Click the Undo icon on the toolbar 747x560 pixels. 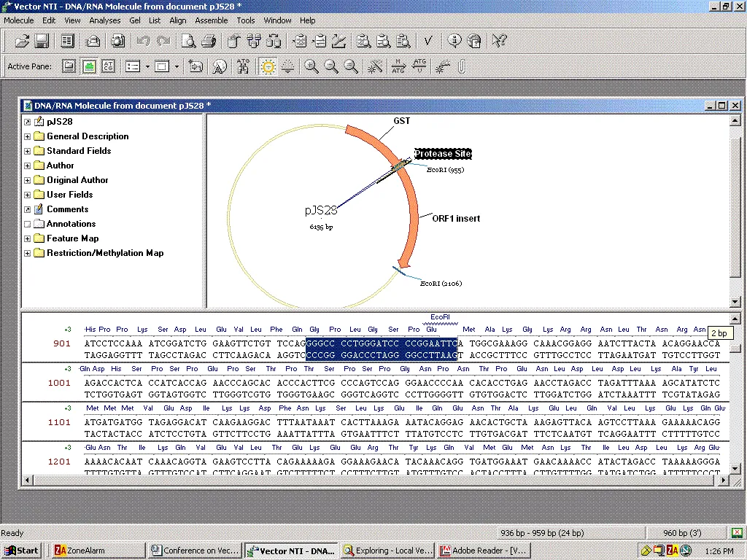point(142,41)
